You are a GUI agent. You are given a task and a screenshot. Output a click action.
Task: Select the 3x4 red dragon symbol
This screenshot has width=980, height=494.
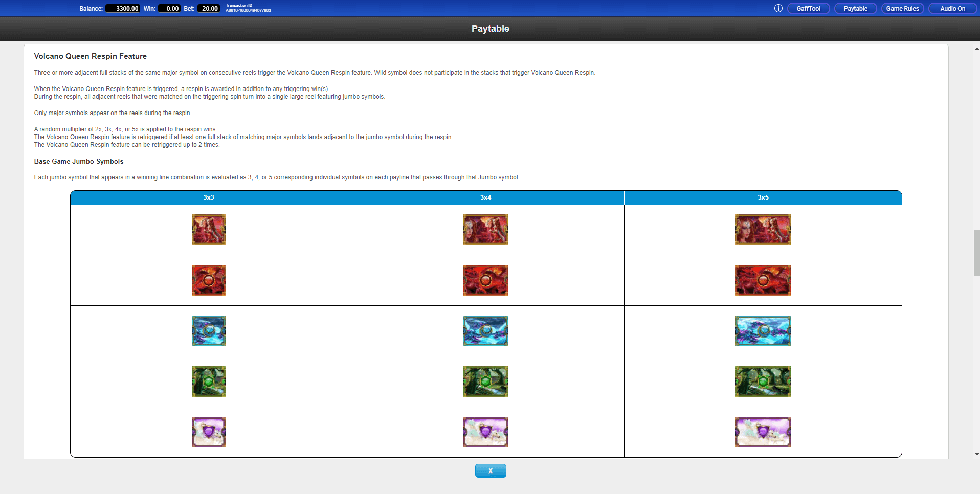coord(485,280)
